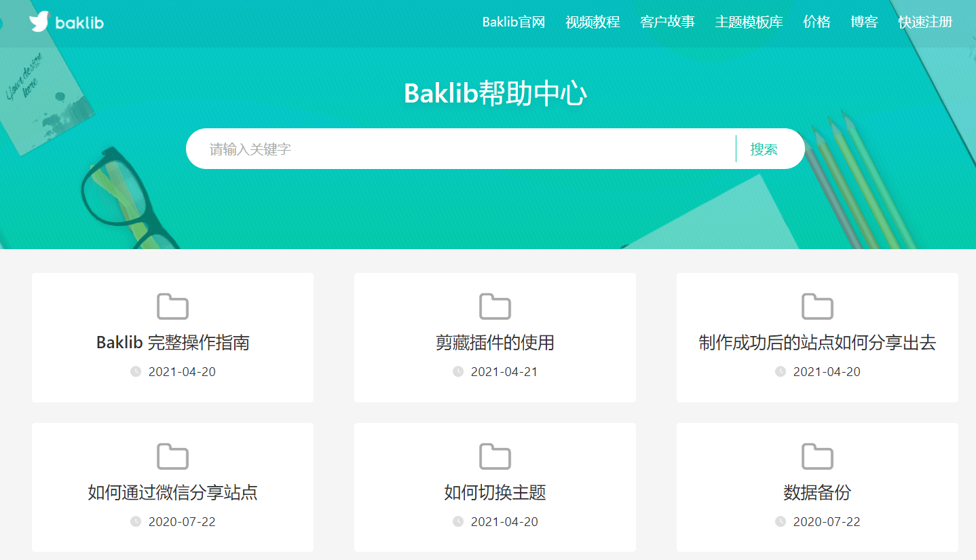Open folder icon above Baklib 完整操作指南
Viewport: 976px width, 560px height.
pyautogui.click(x=172, y=307)
